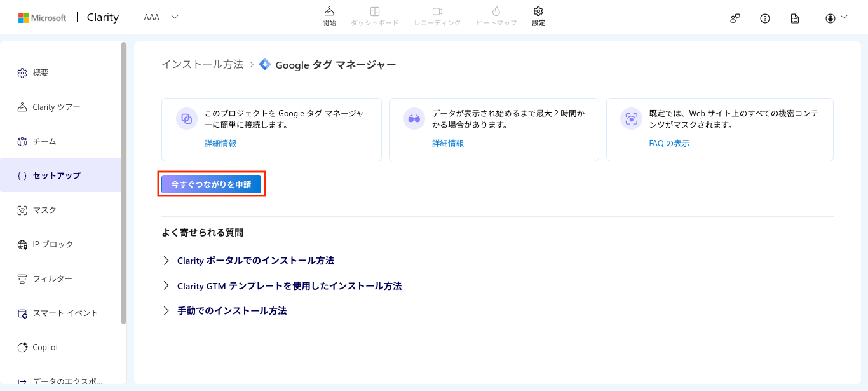Click the データのエクスポート arrow icon
The width and height of the screenshot is (868, 391).
22,381
